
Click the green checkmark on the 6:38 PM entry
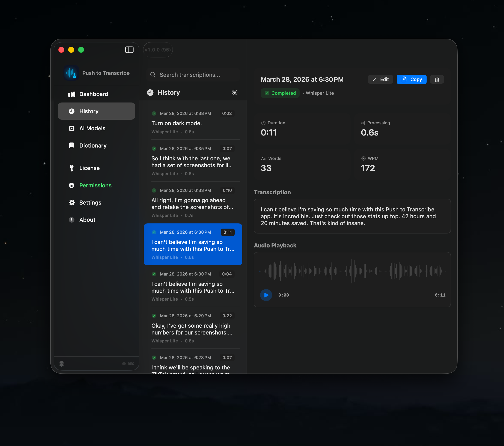tap(154, 113)
